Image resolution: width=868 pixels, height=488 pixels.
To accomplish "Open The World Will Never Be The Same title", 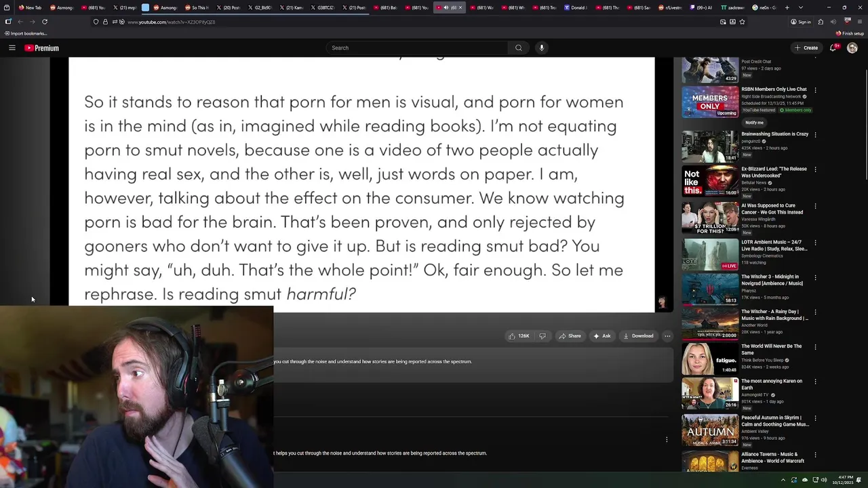I will pos(771,350).
